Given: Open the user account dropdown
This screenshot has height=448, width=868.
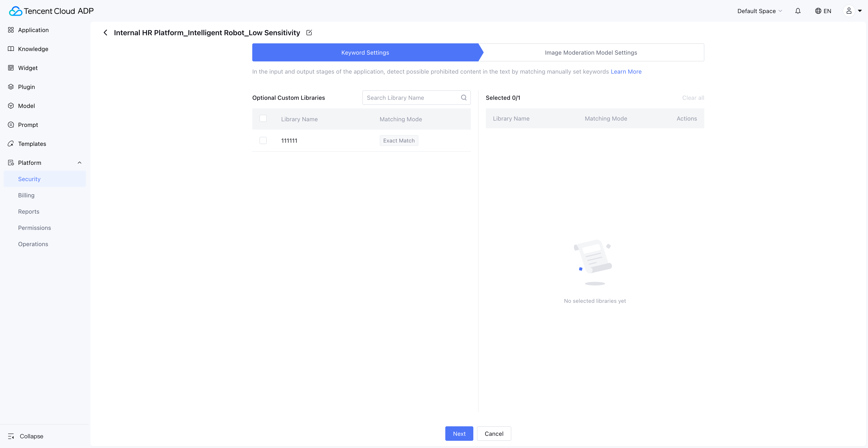Looking at the screenshot, I should click(x=852, y=11).
